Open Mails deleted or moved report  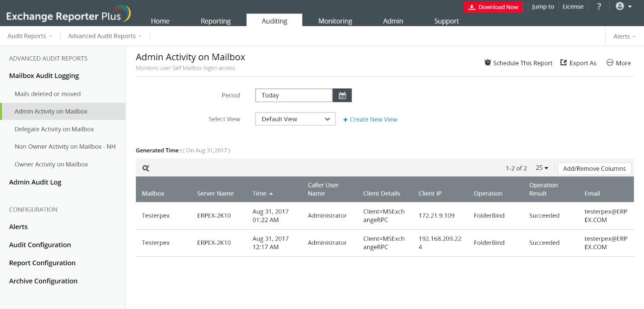[48, 94]
